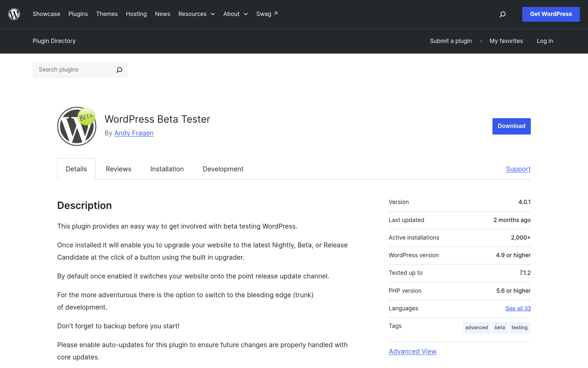Screen dimensions: 588x368
Task: Click Log in
Action: pos(545,41)
